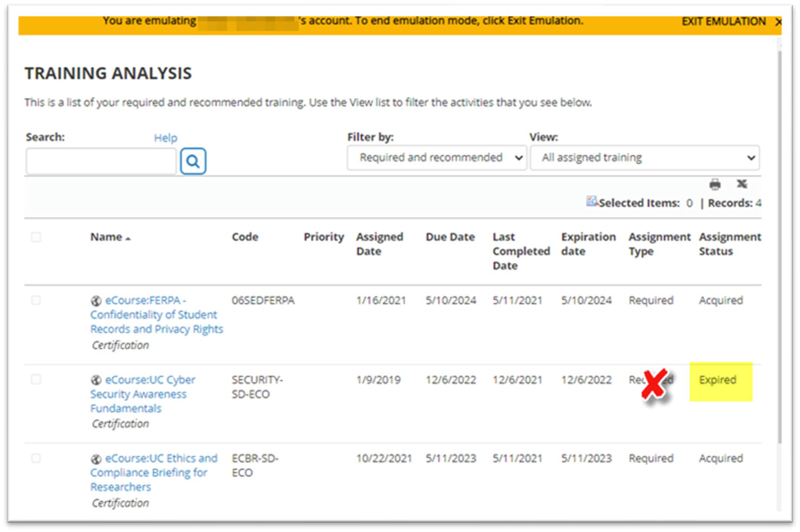800x532 pixels.
Task: Click the Priority column header
Action: (x=324, y=237)
